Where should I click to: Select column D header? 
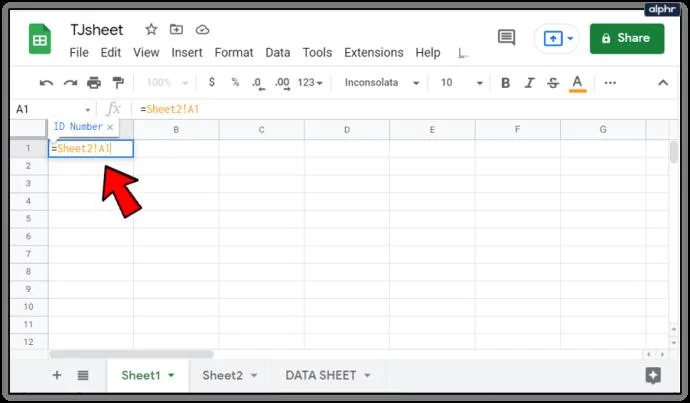pos(347,130)
